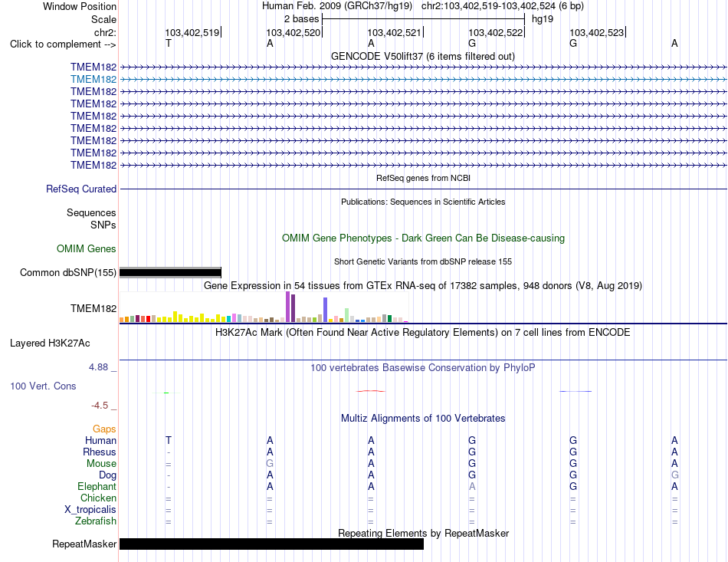
Task: Click the hg19 label beside scale bar
Action: [543, 19]
